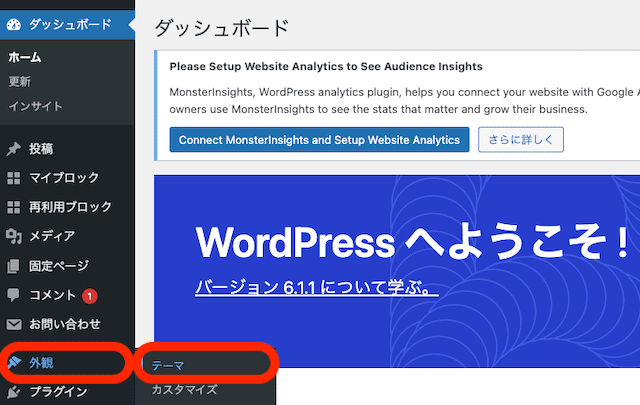
Task: Click the ダッシュボード page heading
Action: (x=222, y=28)
